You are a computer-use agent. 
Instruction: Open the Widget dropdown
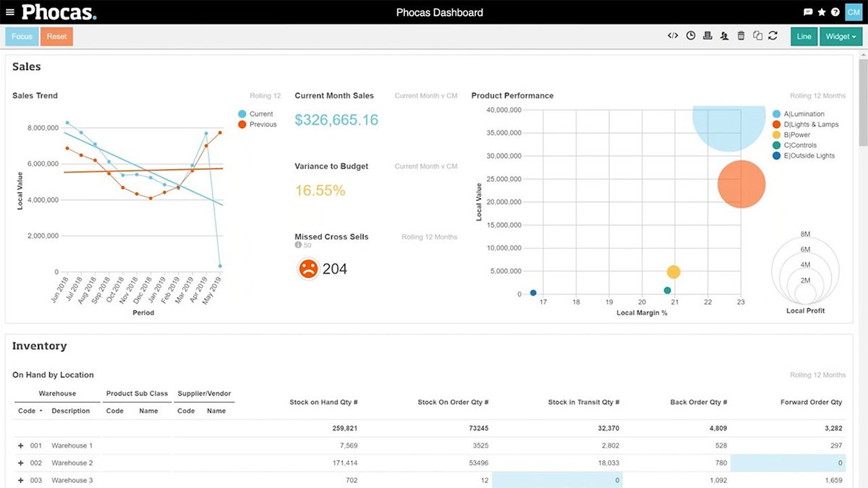pyautogui.click(x=840, y=35)
